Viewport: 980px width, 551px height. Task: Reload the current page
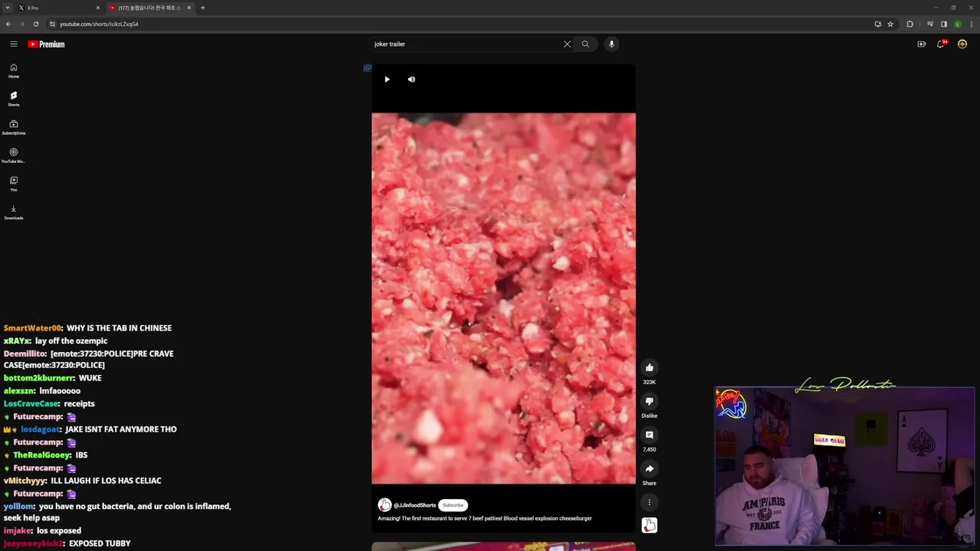(35, 24)
